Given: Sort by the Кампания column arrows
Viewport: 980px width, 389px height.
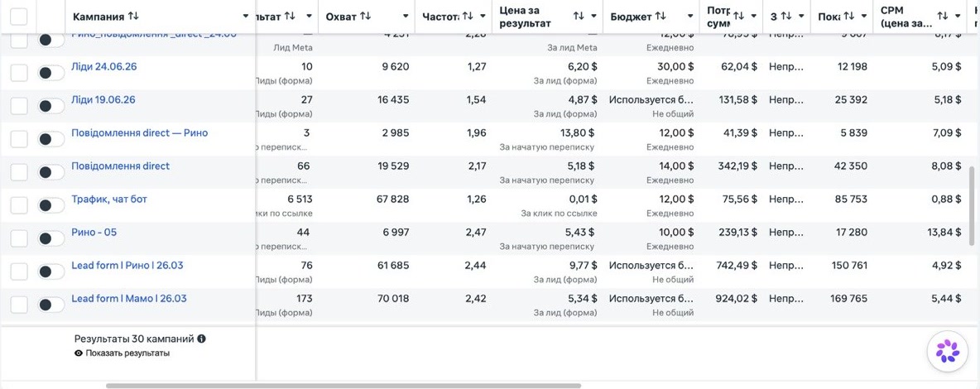Looking at the screenshot, I should click(x=134, y=17).
